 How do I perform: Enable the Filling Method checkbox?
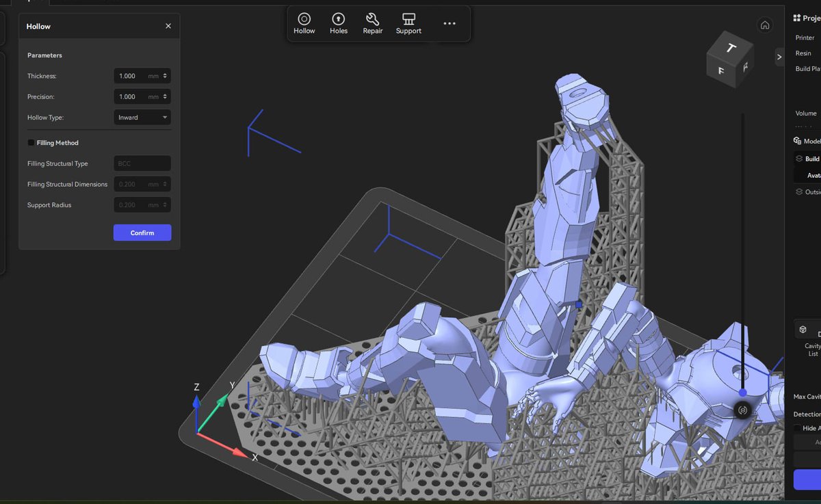tap(31, 143)
